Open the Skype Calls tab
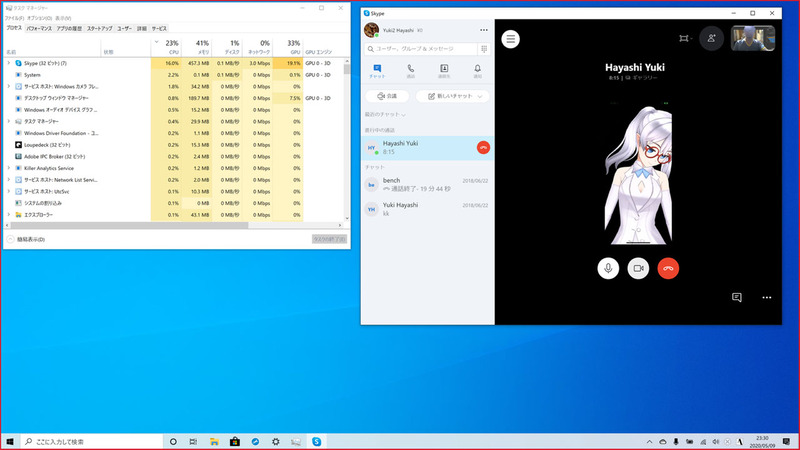Screen dimensions: 800x450 [411, 71]
